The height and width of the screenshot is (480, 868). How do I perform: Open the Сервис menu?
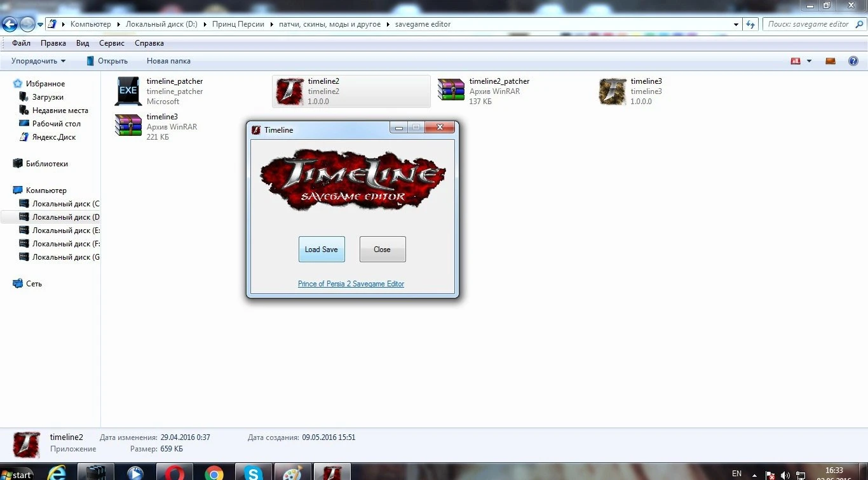pos(112,43)
